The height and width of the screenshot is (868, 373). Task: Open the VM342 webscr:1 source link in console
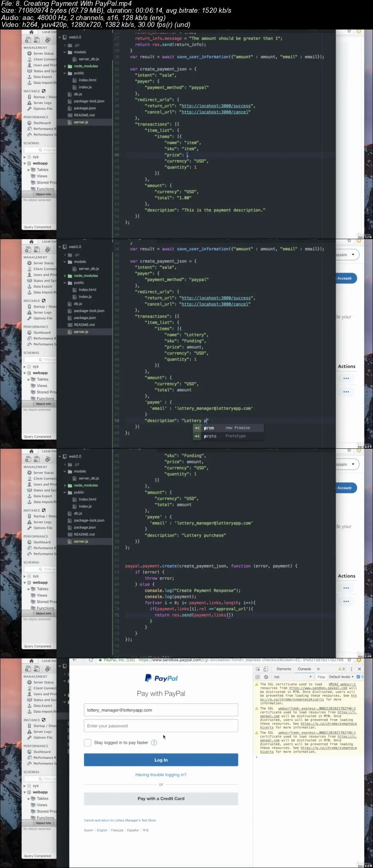pos(342,684)
